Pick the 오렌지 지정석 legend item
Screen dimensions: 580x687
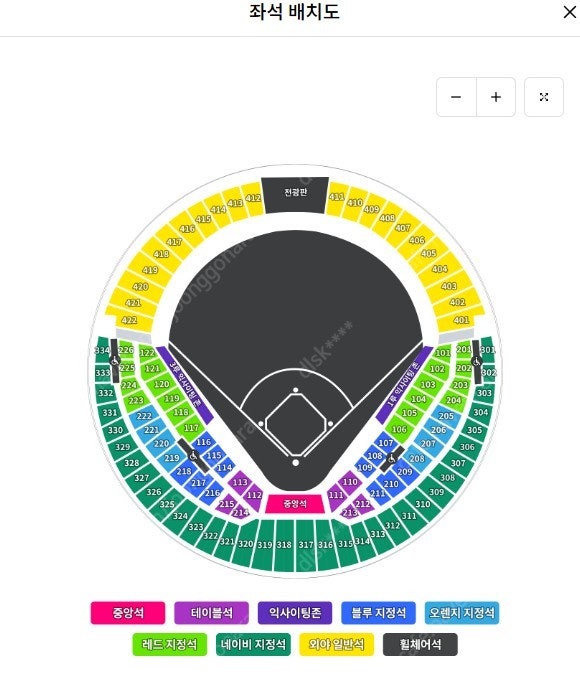[x=462, y=613]
